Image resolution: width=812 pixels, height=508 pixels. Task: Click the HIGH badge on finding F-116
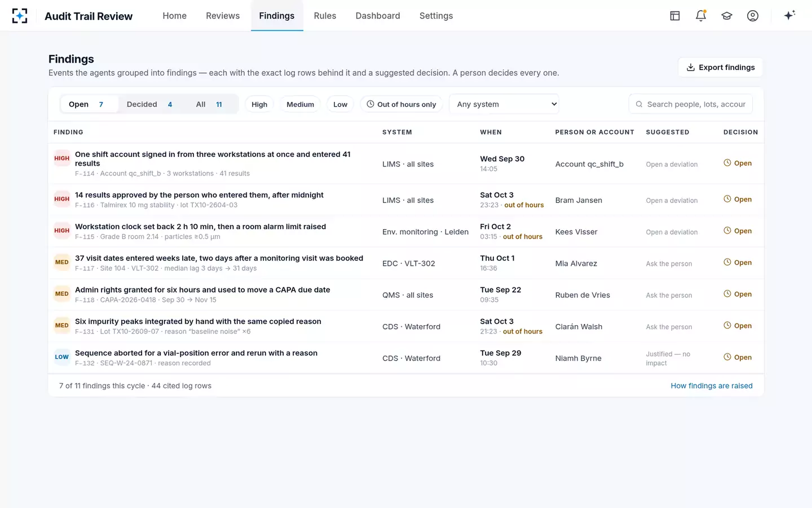point(62,199)
